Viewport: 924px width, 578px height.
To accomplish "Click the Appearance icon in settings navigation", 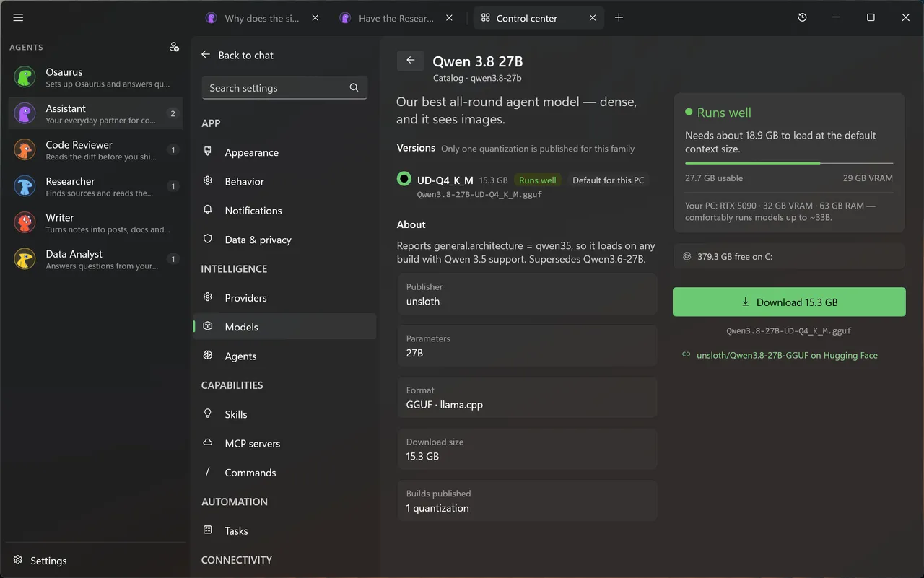I will (x=208, y=152).
